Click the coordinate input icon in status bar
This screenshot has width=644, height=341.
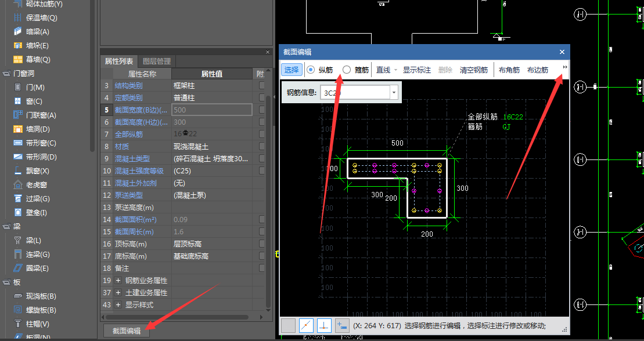pyautogui.click(x=342, y=326)
